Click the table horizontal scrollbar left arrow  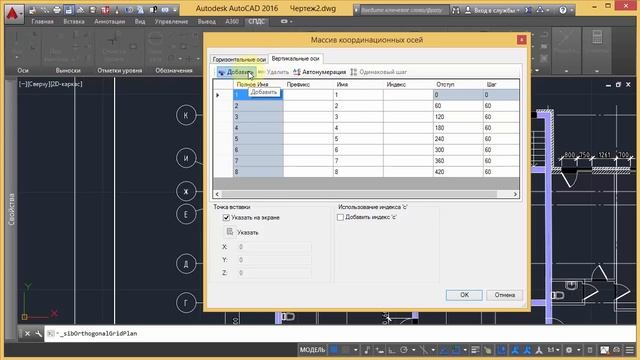[x=217, y=194]
